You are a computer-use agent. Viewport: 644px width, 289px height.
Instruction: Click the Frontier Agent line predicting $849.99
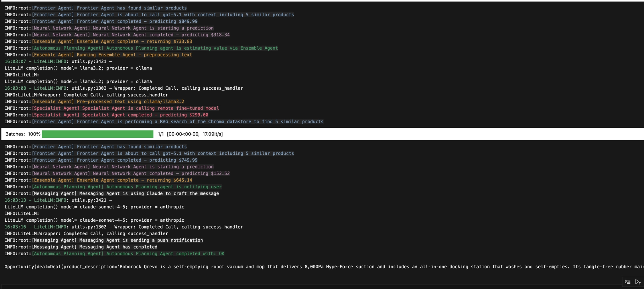[101, 21]
